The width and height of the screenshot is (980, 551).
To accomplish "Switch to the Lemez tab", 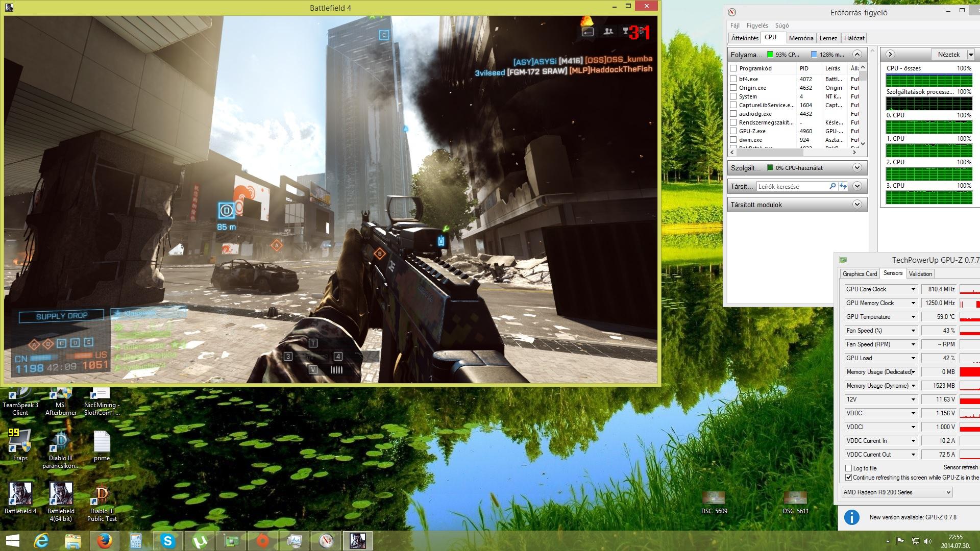I will pyautogui.click(x=828, y=38).
